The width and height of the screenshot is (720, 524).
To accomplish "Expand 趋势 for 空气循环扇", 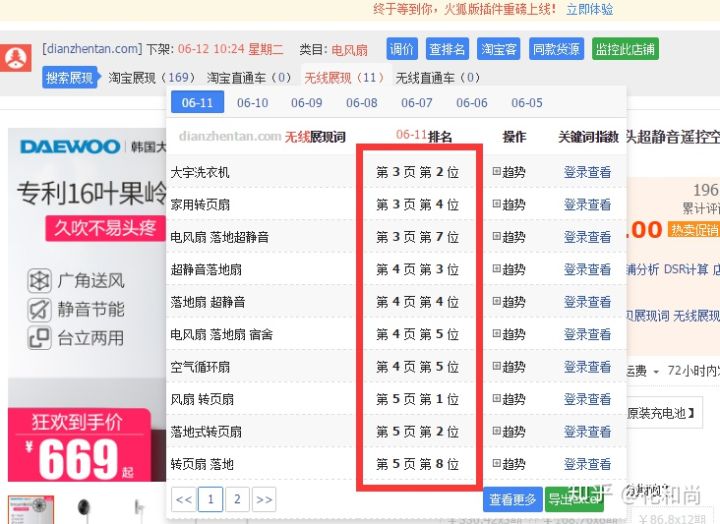I will point(509,366).
